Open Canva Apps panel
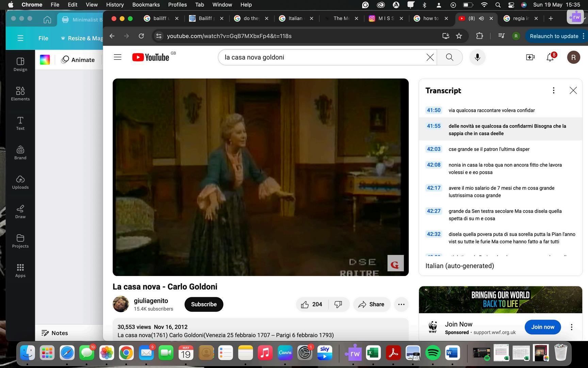 [x=20, y=271]
